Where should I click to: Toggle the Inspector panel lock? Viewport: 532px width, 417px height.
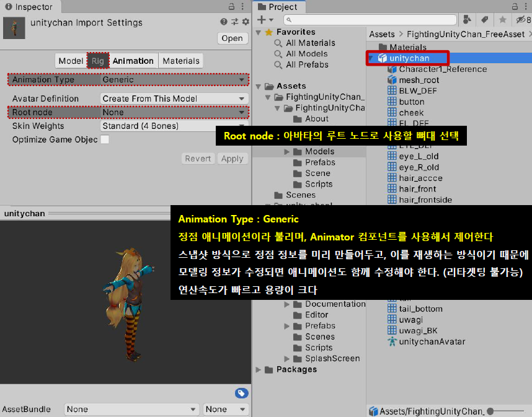click(x=231, y=6)
